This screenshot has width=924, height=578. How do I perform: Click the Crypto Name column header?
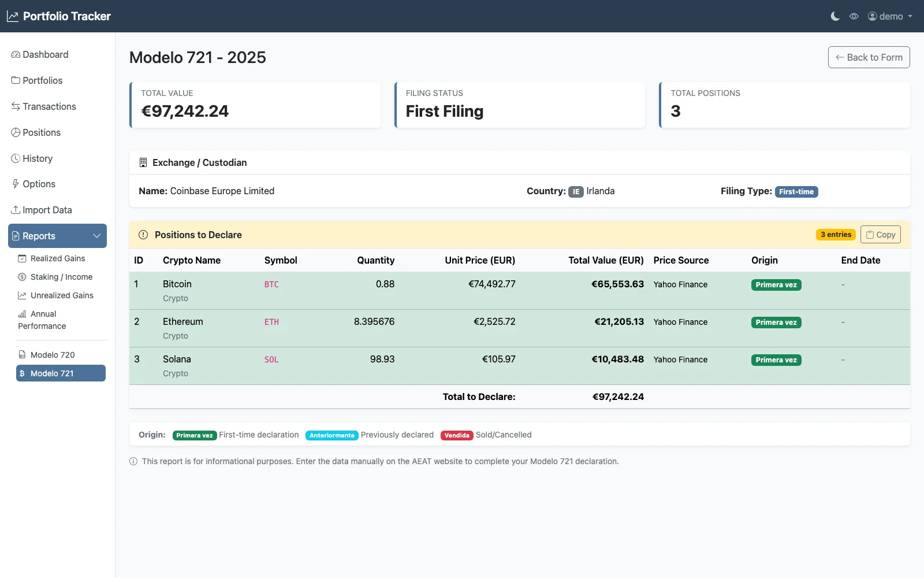(192, 260)
